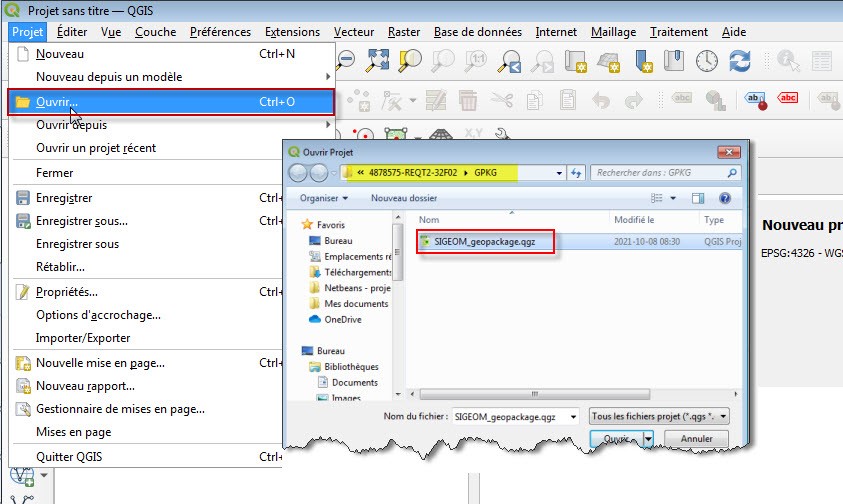Screen dimensions: 843x504
Task: Click the Zoom Full extent icon
Action: point(378,60)
